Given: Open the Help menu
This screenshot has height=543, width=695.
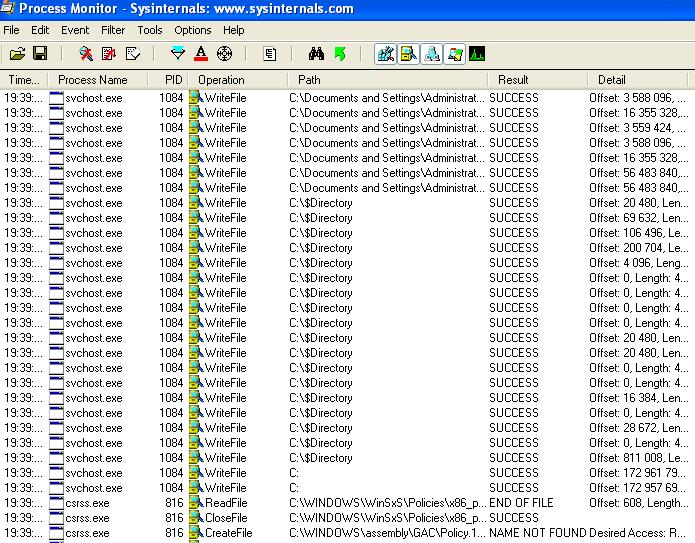Looking at the screenshot, I should (x=234, y=30).
